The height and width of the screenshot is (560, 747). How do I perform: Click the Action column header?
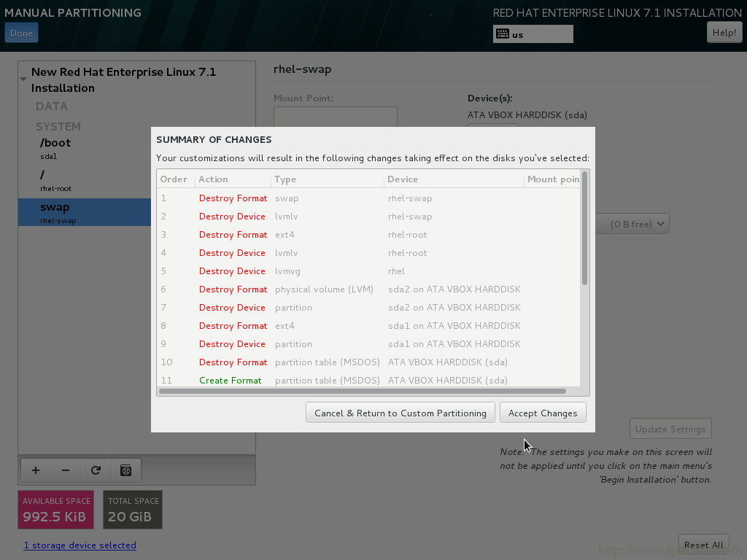point(233,179)
